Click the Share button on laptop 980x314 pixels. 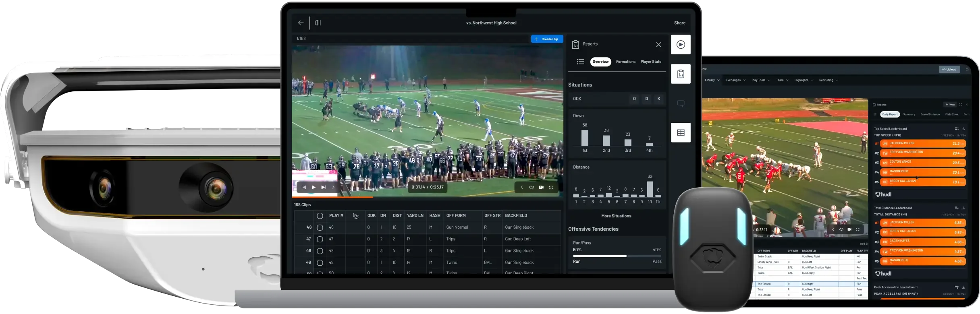[x=680, y=23]
